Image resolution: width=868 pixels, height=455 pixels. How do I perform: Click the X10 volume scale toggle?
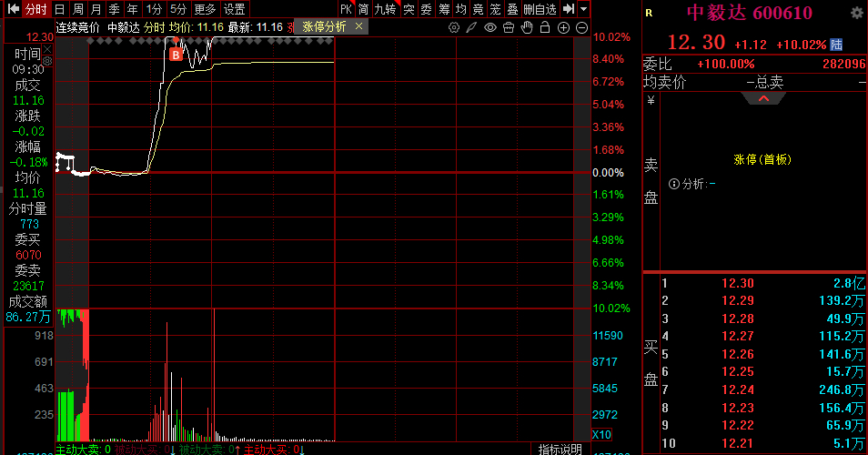coord(601,434)
